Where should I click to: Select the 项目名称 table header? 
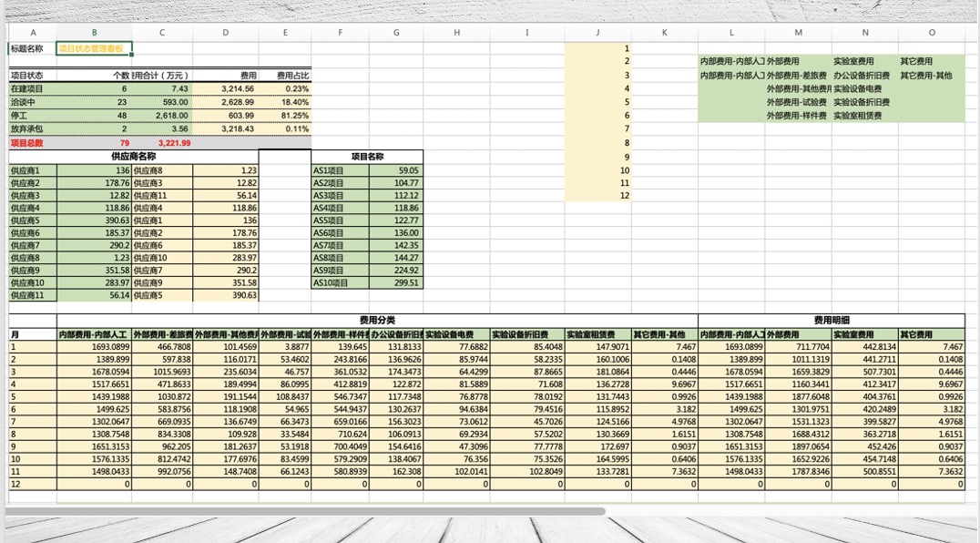tap(367, 157)
